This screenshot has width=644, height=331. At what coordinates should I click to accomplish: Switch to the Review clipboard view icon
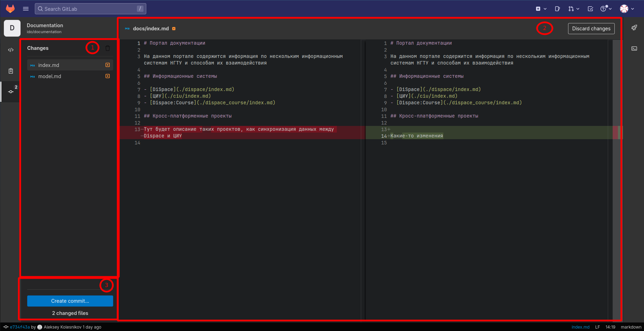coord(11,71)
